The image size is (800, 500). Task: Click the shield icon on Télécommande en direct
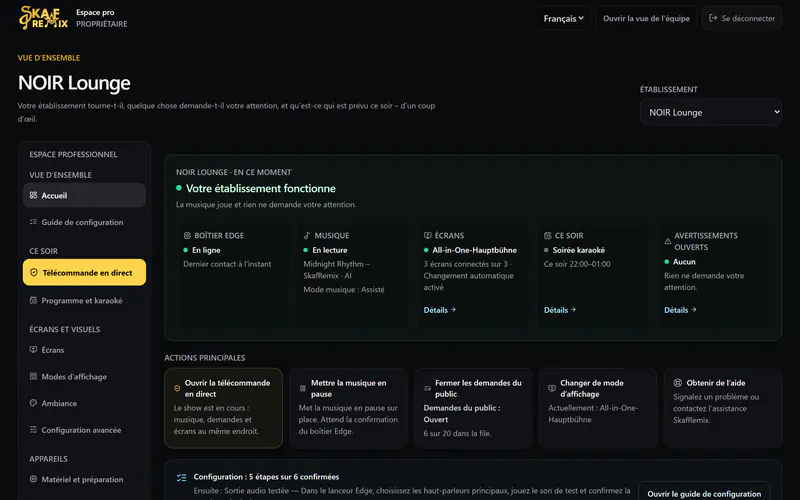coord(34,273)
